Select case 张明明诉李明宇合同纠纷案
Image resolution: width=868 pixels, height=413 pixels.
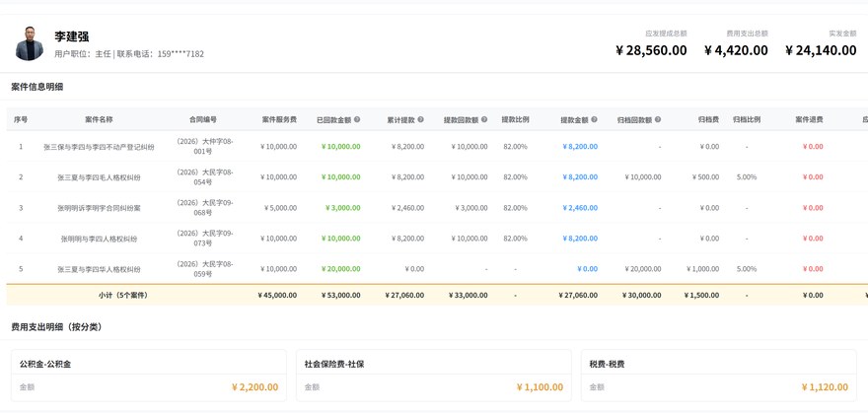(x=99, y=208)
